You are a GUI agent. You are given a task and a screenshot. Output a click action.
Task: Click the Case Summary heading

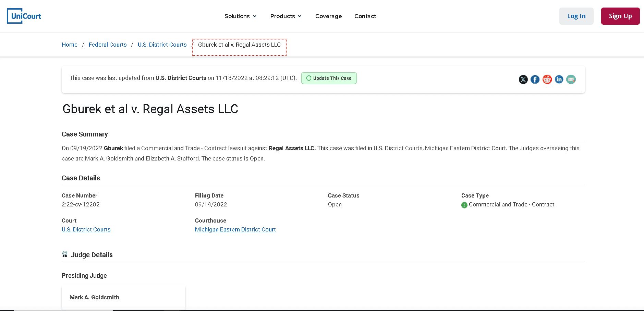tap(85, 134)
